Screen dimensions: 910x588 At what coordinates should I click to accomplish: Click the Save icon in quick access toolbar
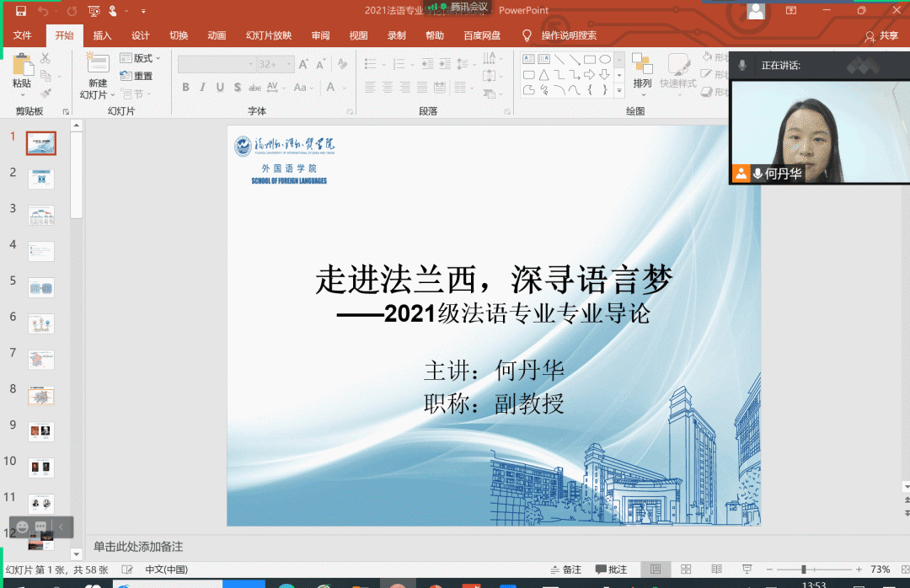coord(21,11)
